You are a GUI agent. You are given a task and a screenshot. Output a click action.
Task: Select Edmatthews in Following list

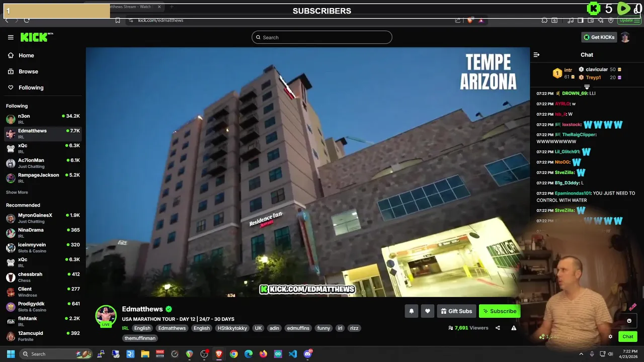pos(43,133)
